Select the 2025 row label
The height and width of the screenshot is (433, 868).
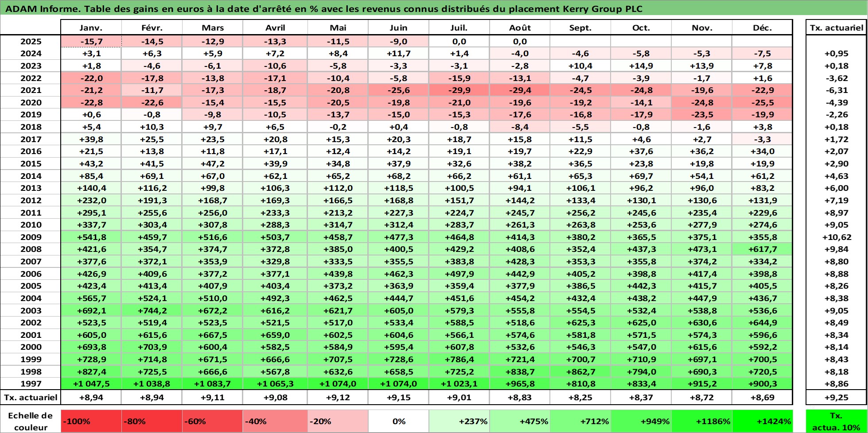click(31, 41)
